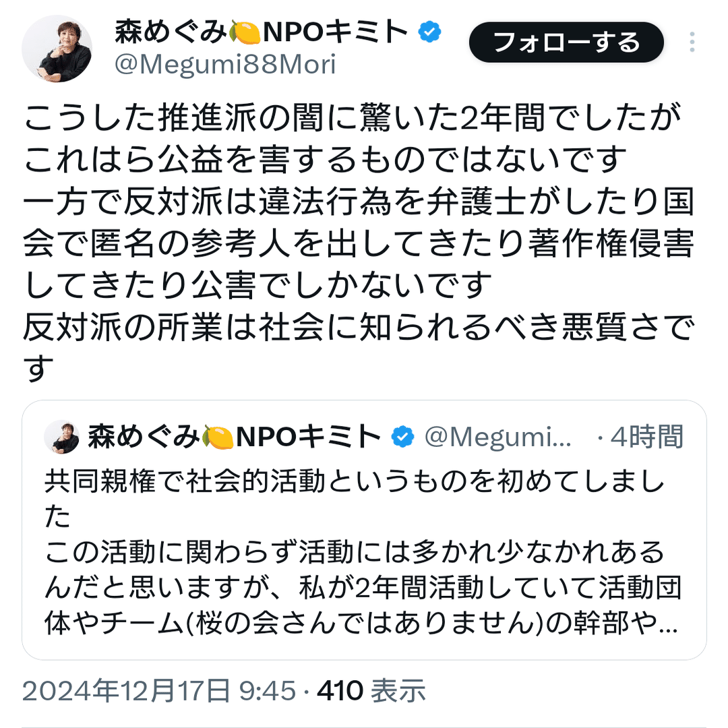The height and width of the screenshot is (728, 728).
Task: Click the 4時間 timestamp of the quoted post
Action: (646, 437)
